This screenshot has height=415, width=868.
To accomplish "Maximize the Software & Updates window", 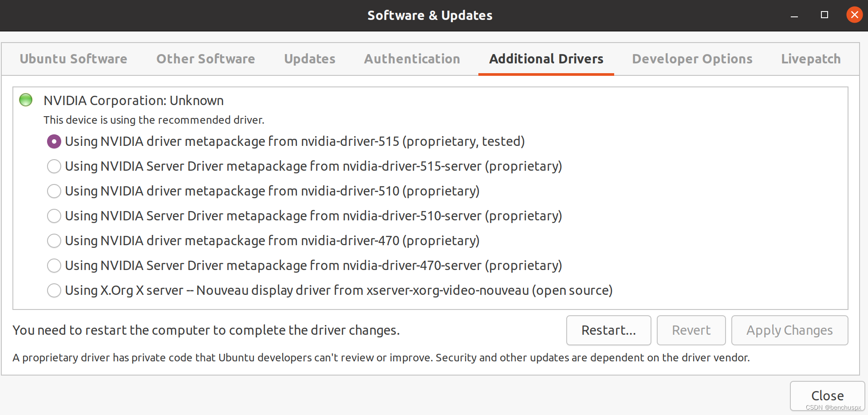I will coord(825,15).
